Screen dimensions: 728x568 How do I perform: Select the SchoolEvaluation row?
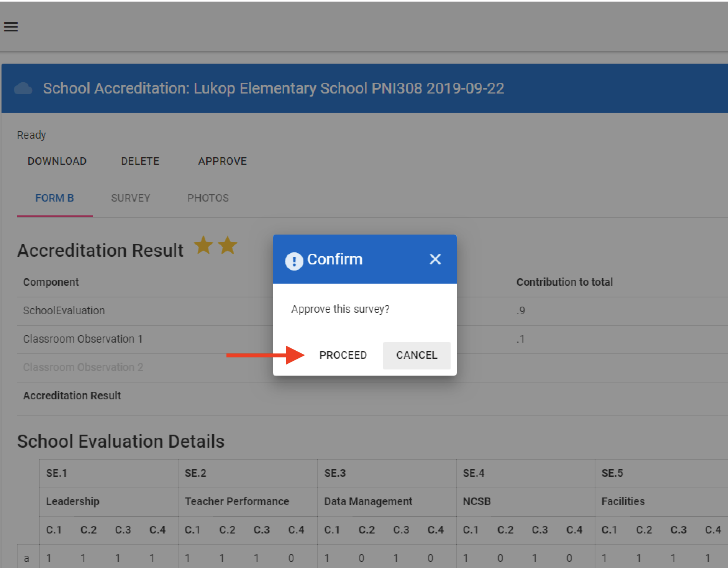point(64,311)
